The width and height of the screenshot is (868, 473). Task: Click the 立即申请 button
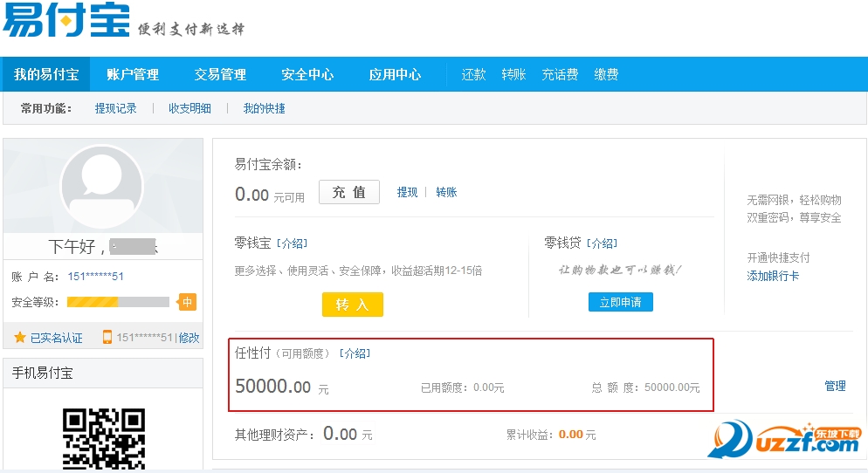point(620,302)
